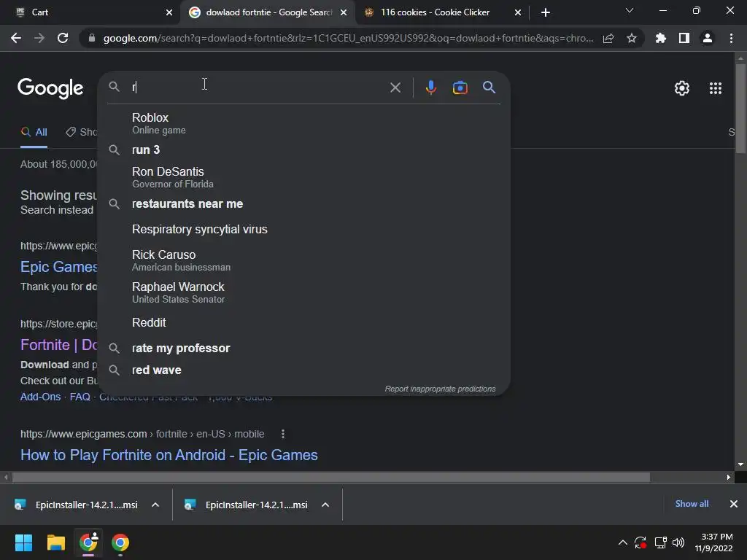Click the Chrome forward arrow
The width and height of the screenshot is (747, 560).
[x=39, y=38]
